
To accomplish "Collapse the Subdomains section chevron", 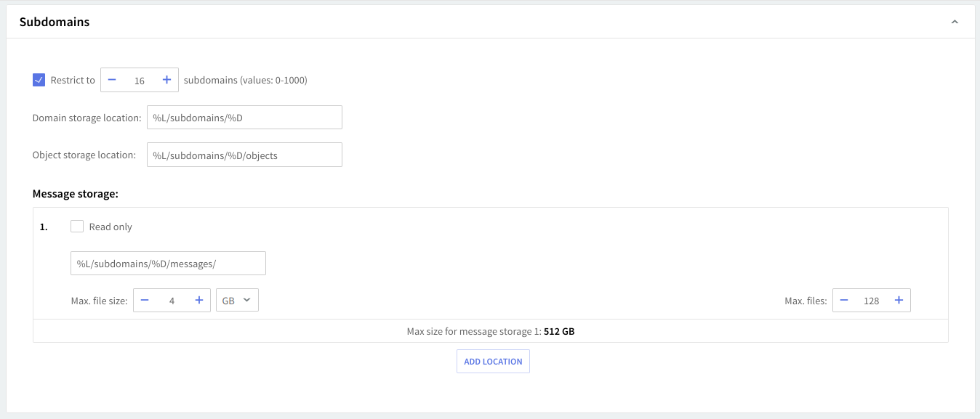I will click(955, 23).
